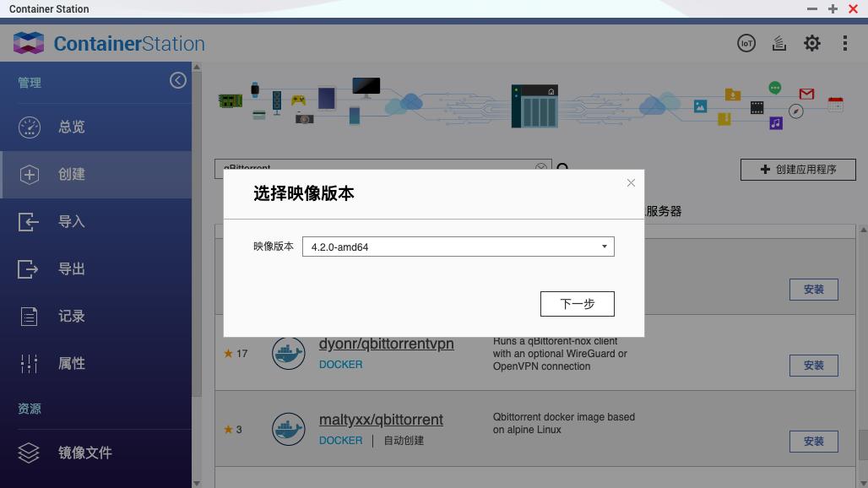The image size is (868, 488).
Task: Switch to the 记录 logs section
Action: pos(29,316)
